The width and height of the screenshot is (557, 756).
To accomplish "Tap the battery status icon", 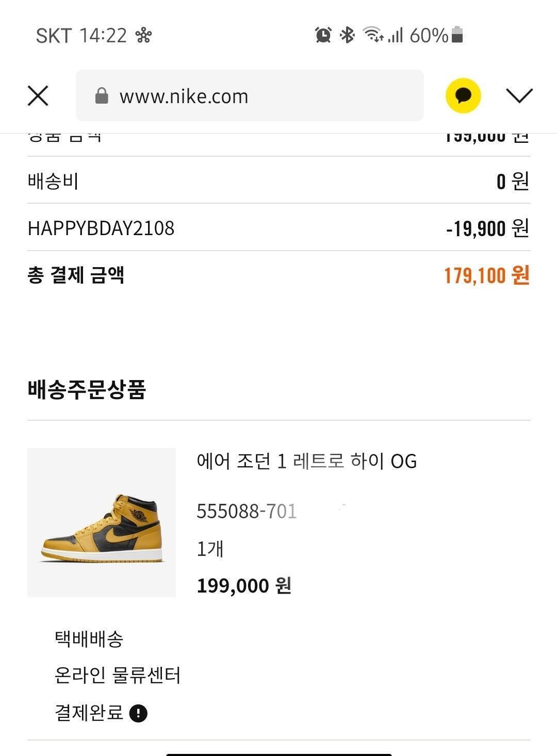I will tap(457, 35).
